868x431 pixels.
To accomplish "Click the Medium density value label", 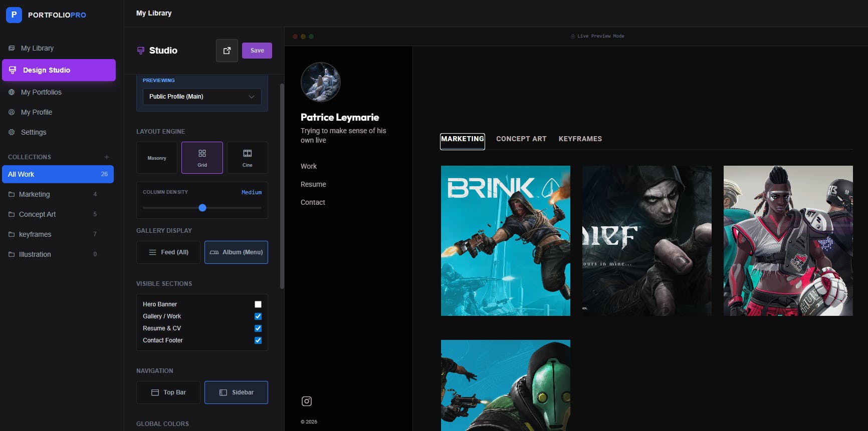I will (252, 192).
